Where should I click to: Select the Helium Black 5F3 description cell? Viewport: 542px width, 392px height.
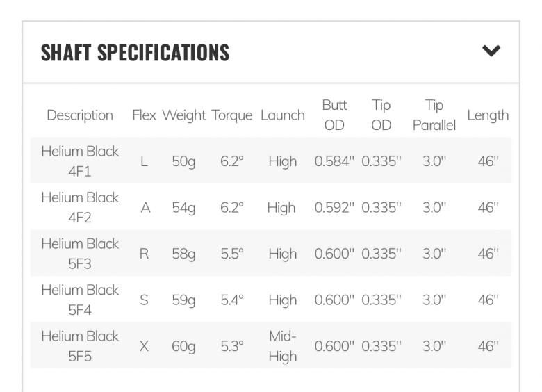(x=80, y=254)
